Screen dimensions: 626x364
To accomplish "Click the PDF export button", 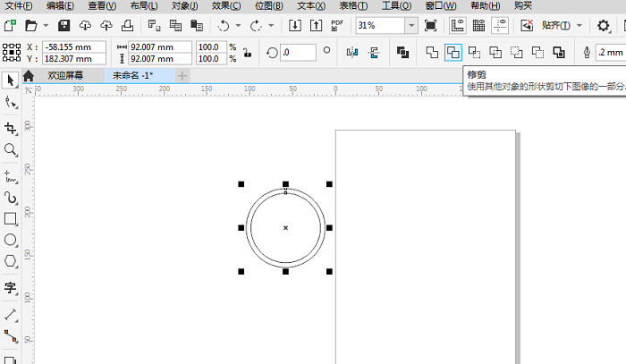I will pyautogui.click(x=336, y=26).
